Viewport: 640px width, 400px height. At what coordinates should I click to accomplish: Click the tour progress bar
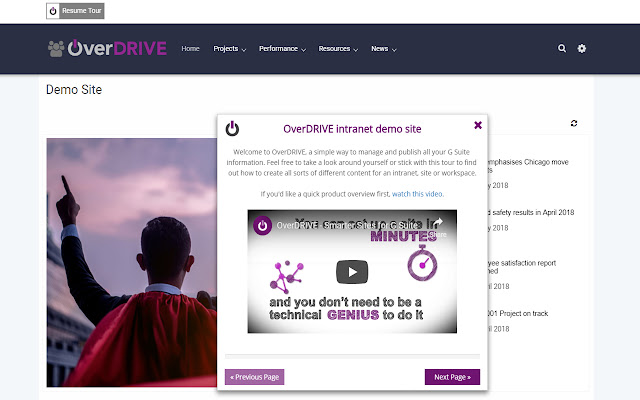pyautogui.click(x=352, y=356)
